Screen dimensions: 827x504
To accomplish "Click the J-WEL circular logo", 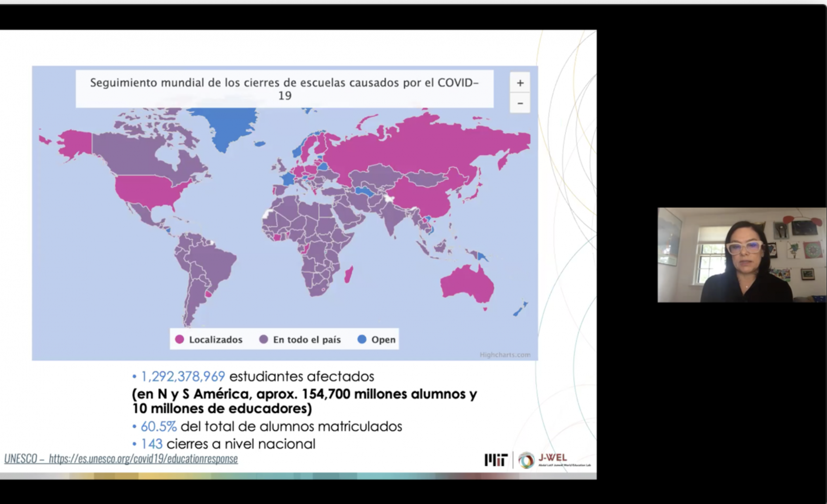I will (x=526, y=460).
